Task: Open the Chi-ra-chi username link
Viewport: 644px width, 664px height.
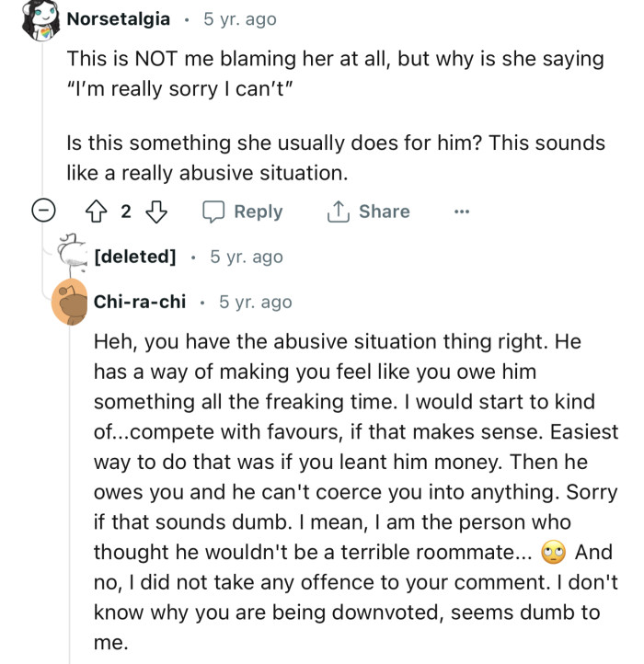Action: pyautogui.click(x=140, y=302)
